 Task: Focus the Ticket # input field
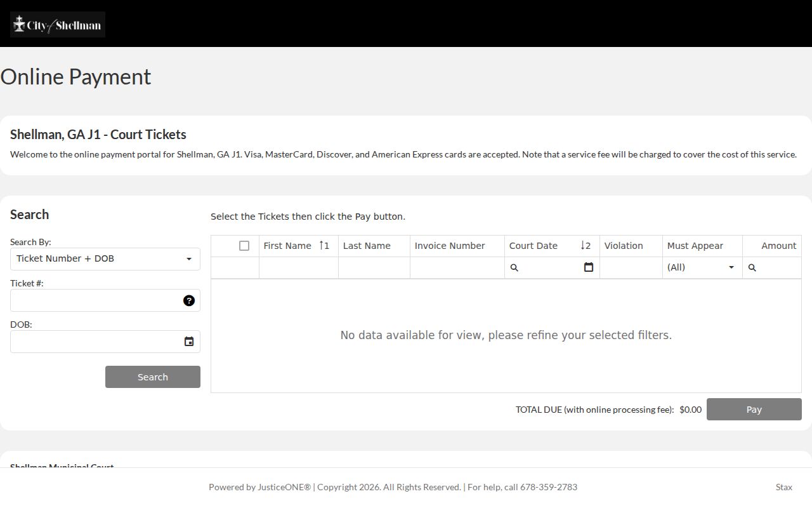pos(96,300)
